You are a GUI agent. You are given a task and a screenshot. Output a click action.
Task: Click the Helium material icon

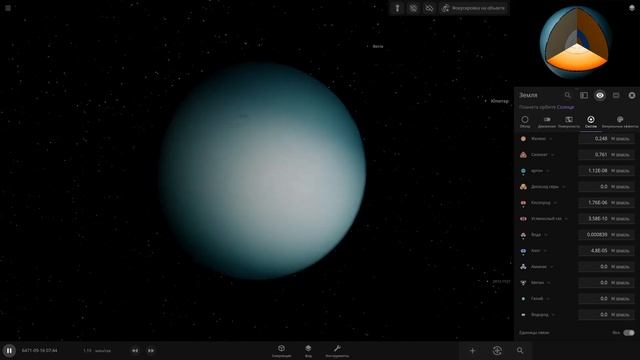[523, 299]
